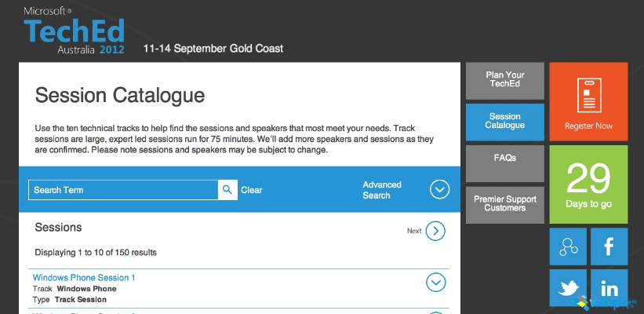Click the 29 Days to go tile

click(588, 183)
